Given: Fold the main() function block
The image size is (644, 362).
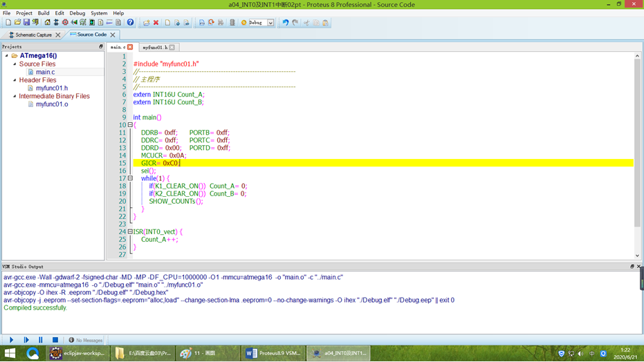Looking at the screenshot, I should click(130, 124).
